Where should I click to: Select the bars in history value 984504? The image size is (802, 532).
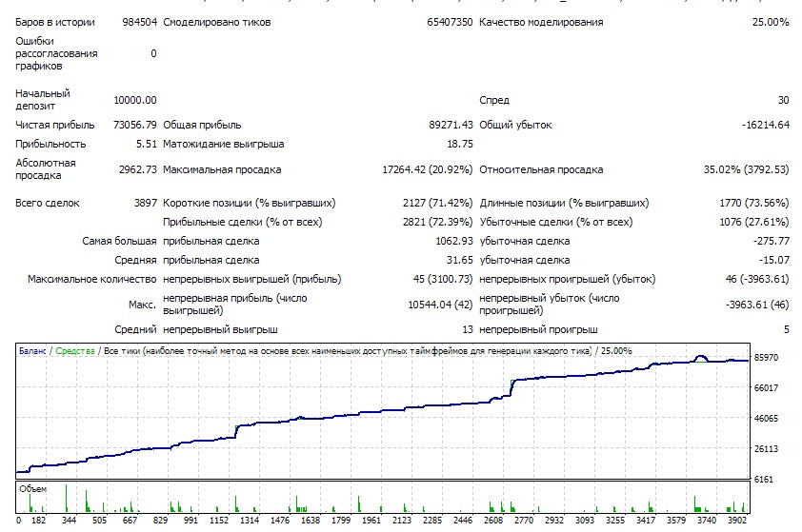[x=139, y=22]
